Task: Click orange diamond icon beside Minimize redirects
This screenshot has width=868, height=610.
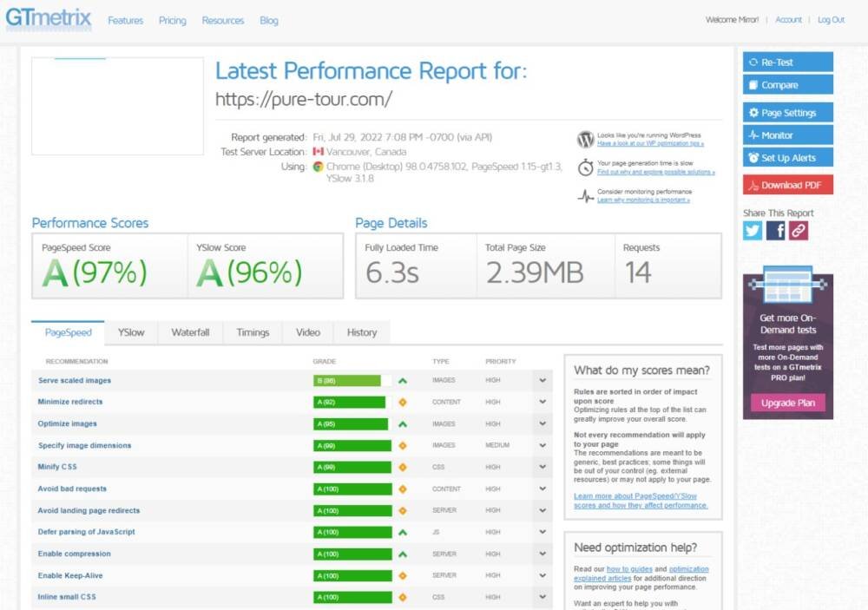Action: [403, 403]
